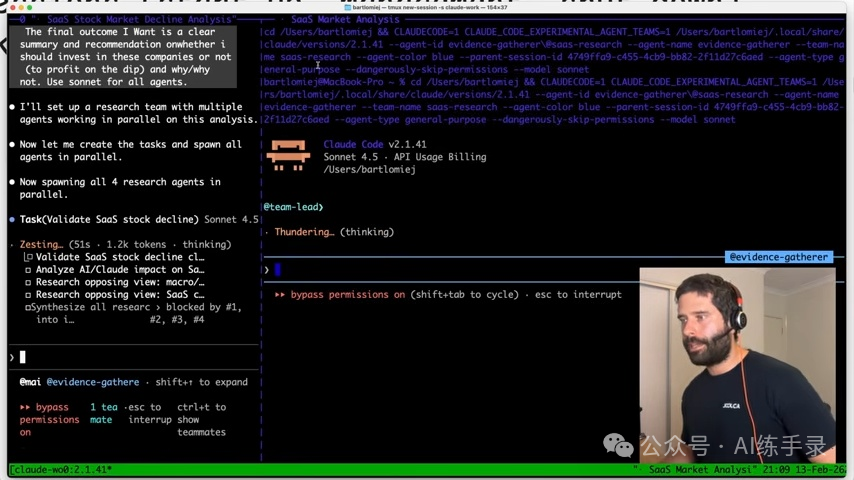Click the 'Claude Code v2.1.41' text
854x480 pixels.
click(x=375, y=144)
